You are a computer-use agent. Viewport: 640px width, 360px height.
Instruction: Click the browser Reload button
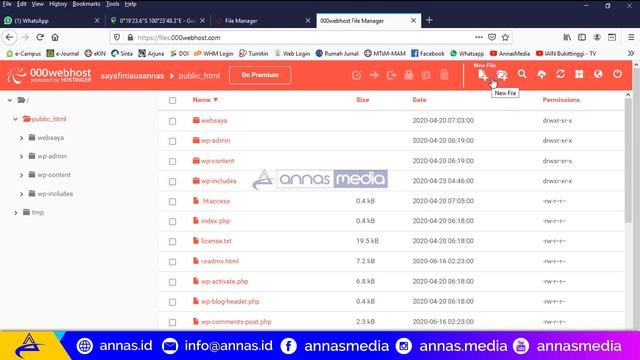[40, 37]
